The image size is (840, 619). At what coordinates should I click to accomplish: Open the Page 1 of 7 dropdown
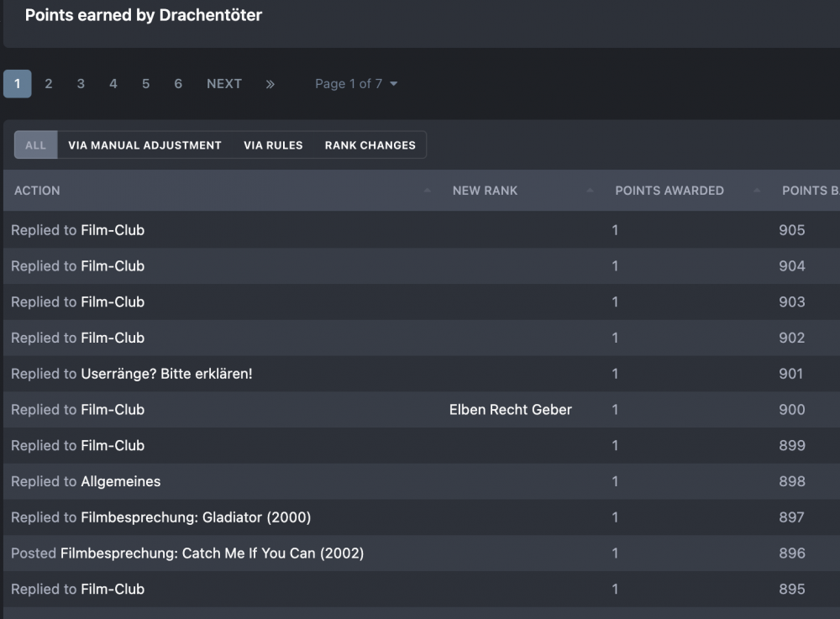[x=356, y=84]
